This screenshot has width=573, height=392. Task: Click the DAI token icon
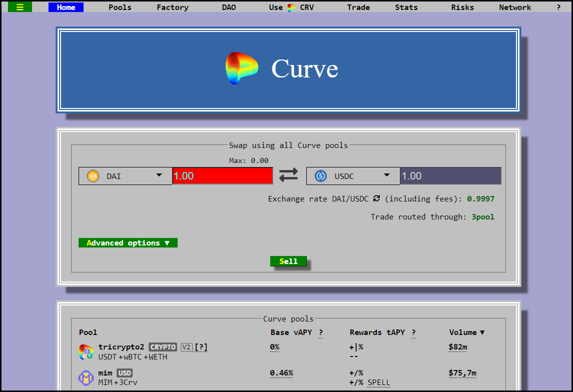pos(93,176)
